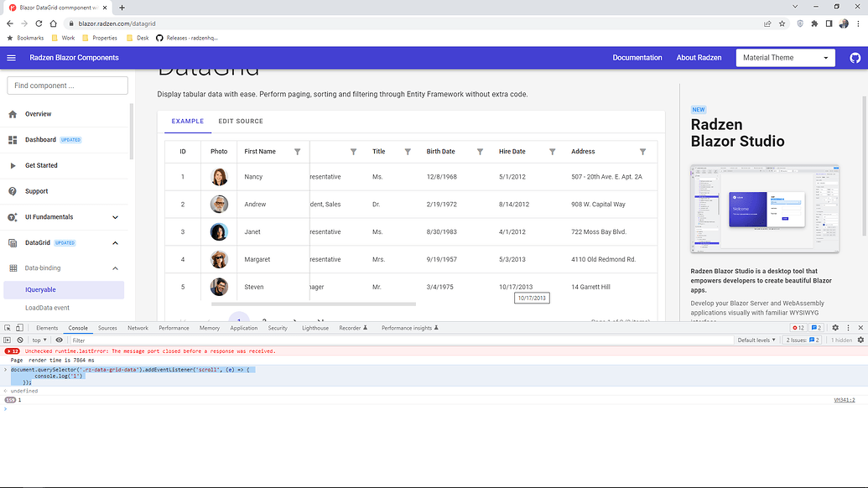Screen dimensions: 868x488
Task: Collapse the DataGrid sidebar section
Action: (65, 243)
